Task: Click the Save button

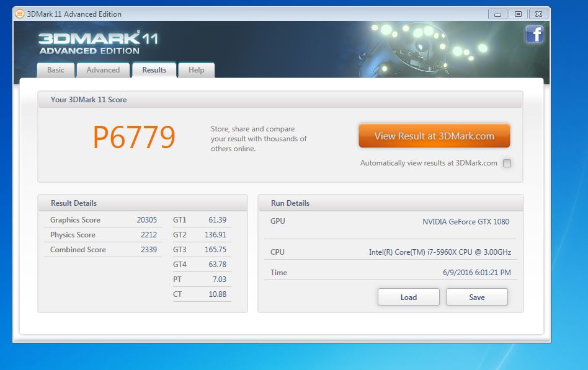Action: (x=476, y=297)
